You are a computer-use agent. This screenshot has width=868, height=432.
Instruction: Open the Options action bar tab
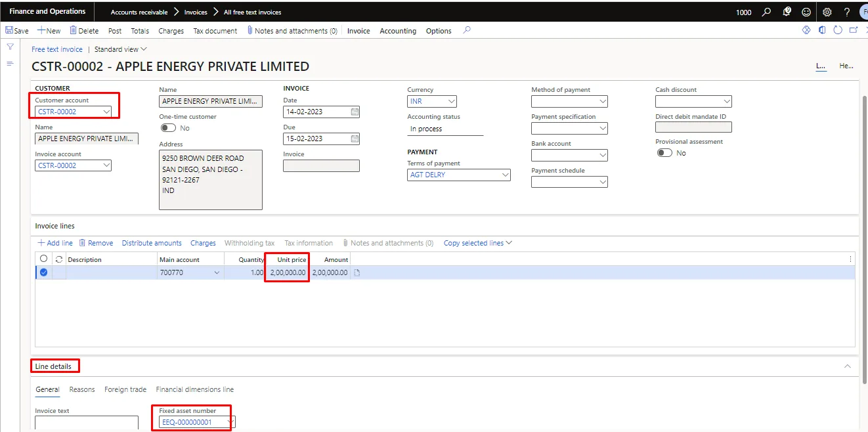(x=439, y=31)
